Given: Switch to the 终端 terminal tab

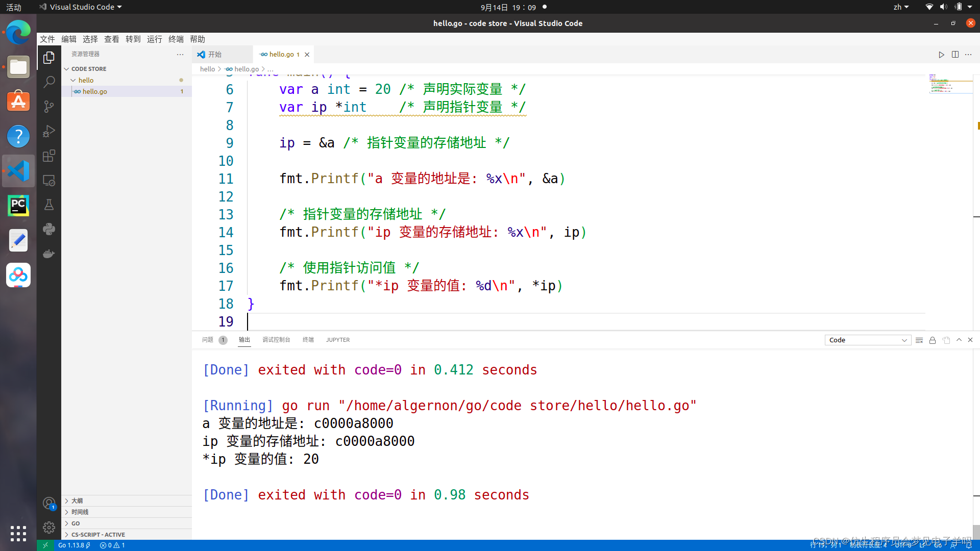Looking at the screenshot, I should [x=308, y=340].
